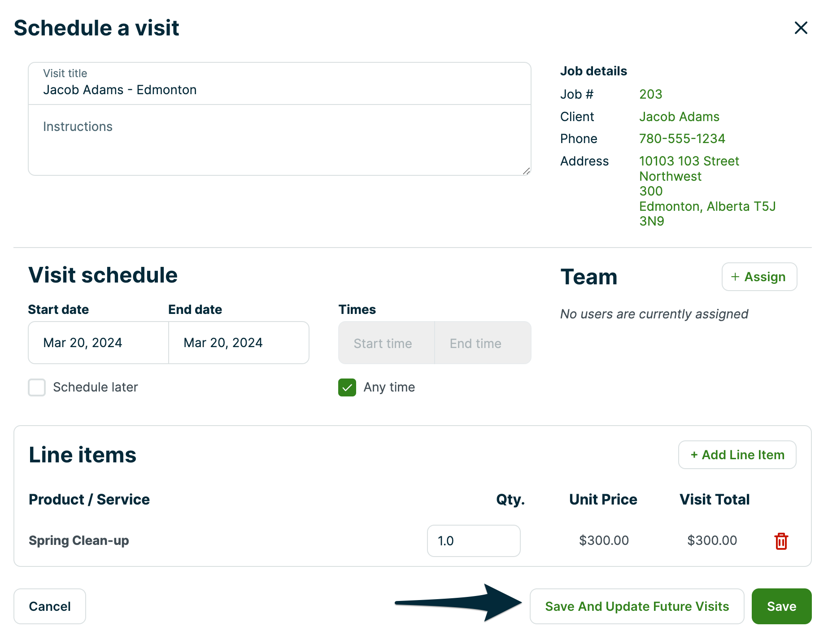Screen dimensions: 828x644
Task: Open job number 203 link
Action: (x=650, y=94)
